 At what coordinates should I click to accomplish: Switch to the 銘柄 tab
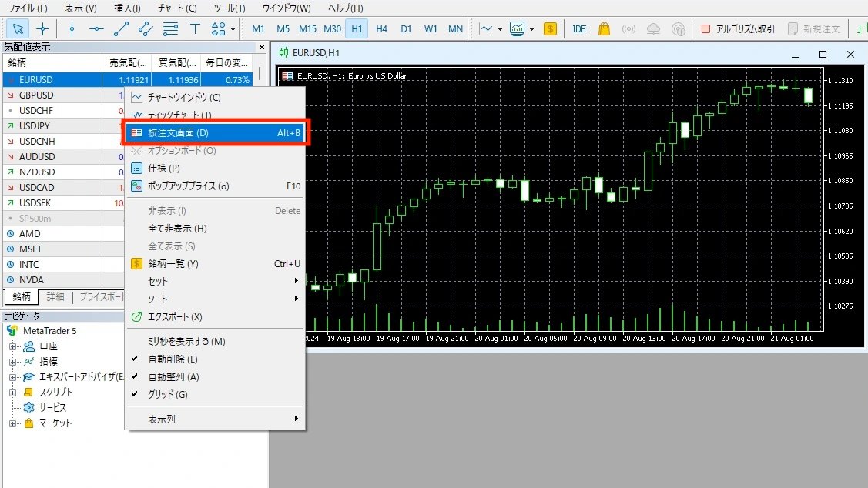pos(22,297)
